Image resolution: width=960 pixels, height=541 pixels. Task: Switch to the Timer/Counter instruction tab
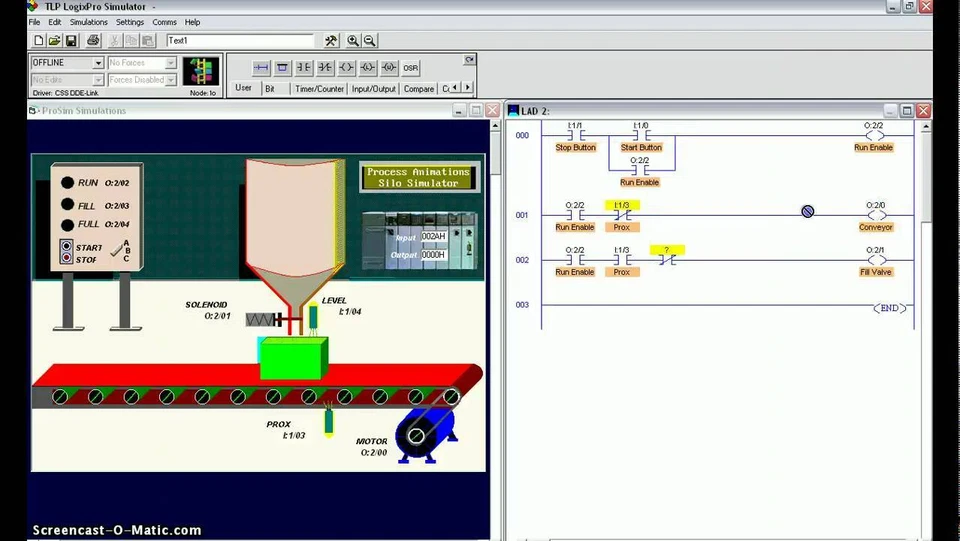[319, 89]
